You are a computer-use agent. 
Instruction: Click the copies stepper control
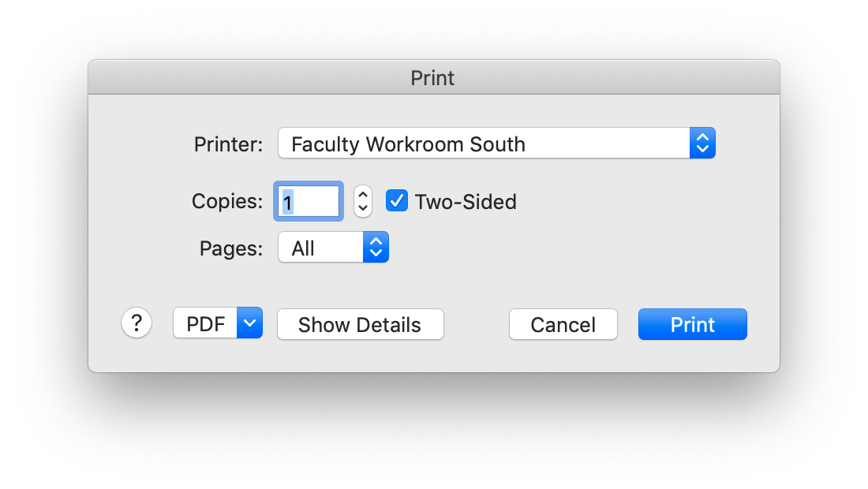click(x=362, y=200)
